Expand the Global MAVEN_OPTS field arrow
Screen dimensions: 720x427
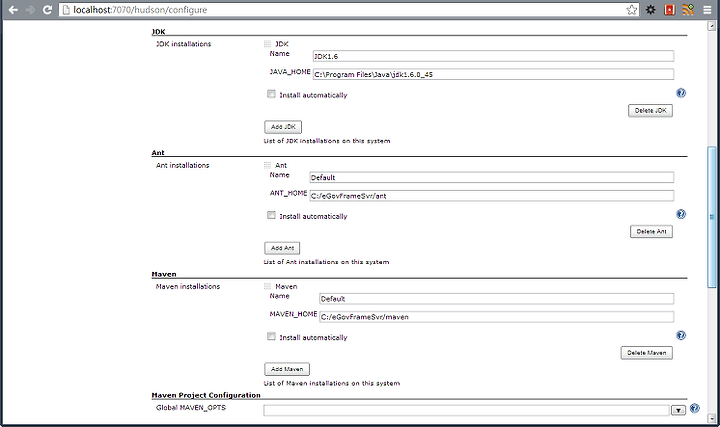coord(678,410)
